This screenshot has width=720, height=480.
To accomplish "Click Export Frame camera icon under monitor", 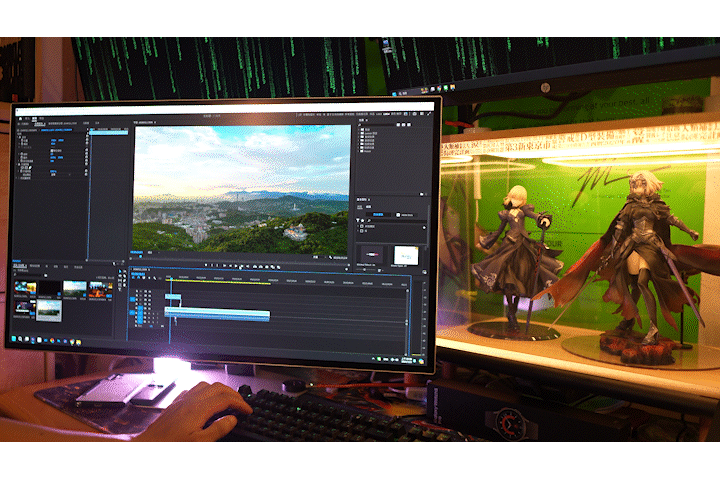I will click(267, 266).
